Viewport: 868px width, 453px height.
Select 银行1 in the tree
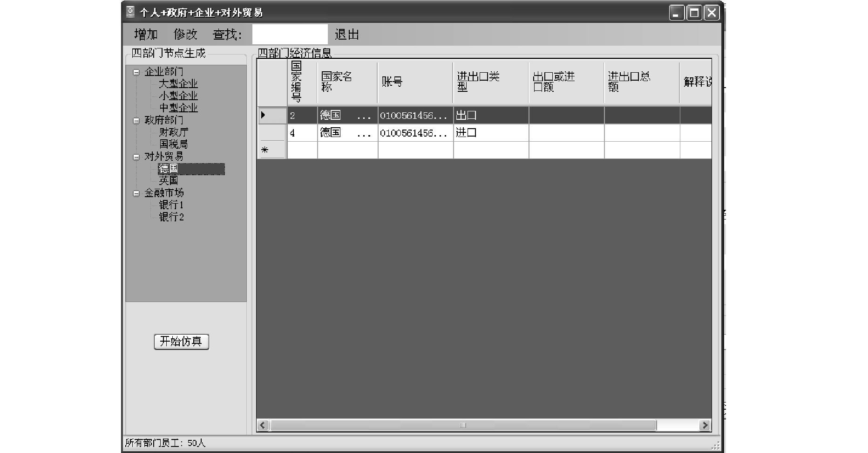tap(171, 205)
